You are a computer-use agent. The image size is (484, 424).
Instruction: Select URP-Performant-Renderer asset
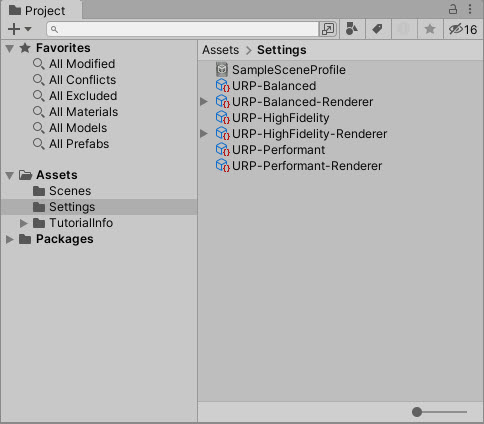(307, 166)
